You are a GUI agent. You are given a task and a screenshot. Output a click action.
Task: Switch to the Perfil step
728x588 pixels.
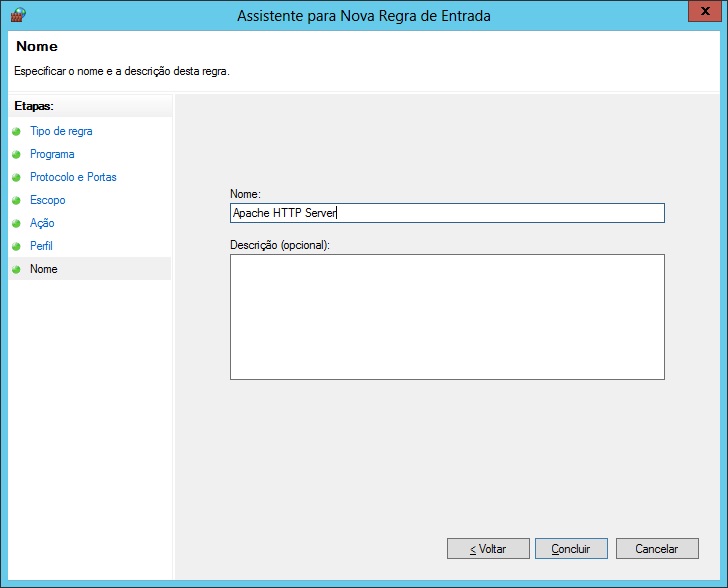click(41, 246)
